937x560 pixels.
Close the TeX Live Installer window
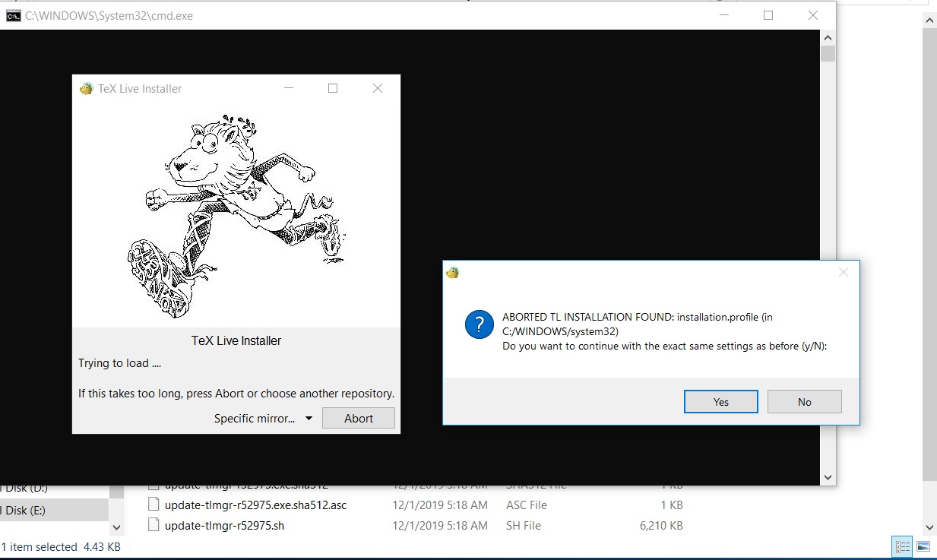[x=378, y=88]
